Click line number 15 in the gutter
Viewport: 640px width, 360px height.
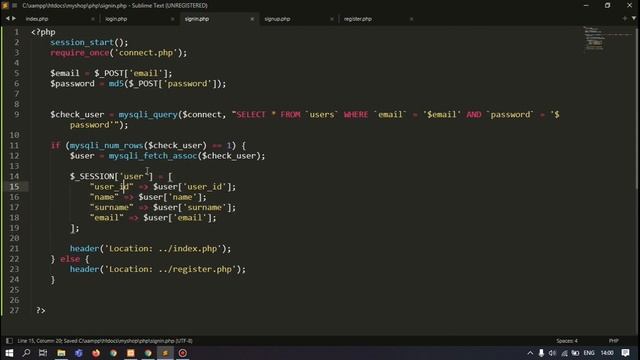14,187
